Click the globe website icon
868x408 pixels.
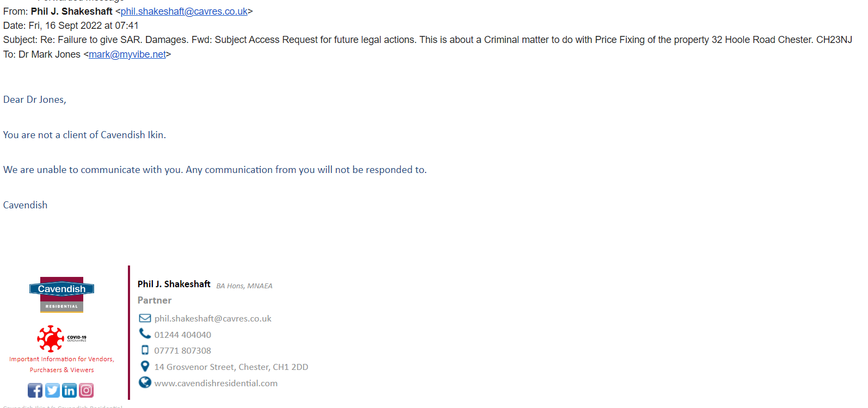[145, 382]
